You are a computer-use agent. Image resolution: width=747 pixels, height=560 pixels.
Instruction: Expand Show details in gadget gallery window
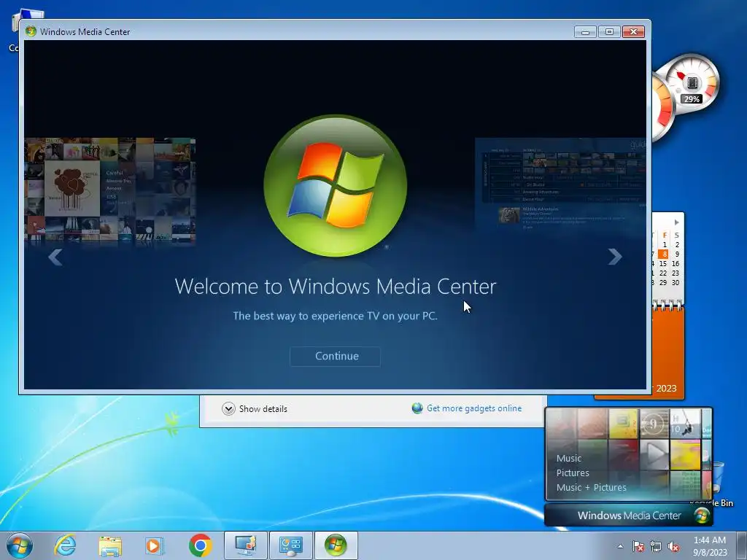click(x=255, y=408)
